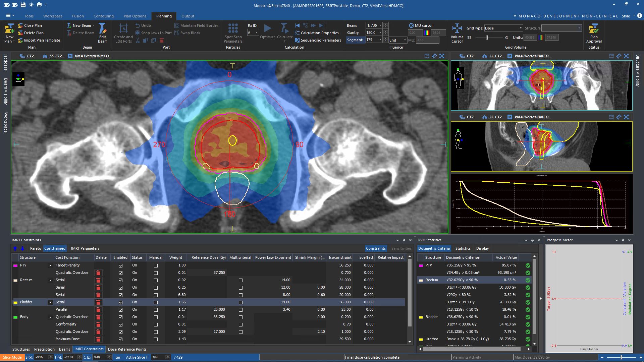
Task: Move the constraint up with blue arrow
Action: [15, 248]
